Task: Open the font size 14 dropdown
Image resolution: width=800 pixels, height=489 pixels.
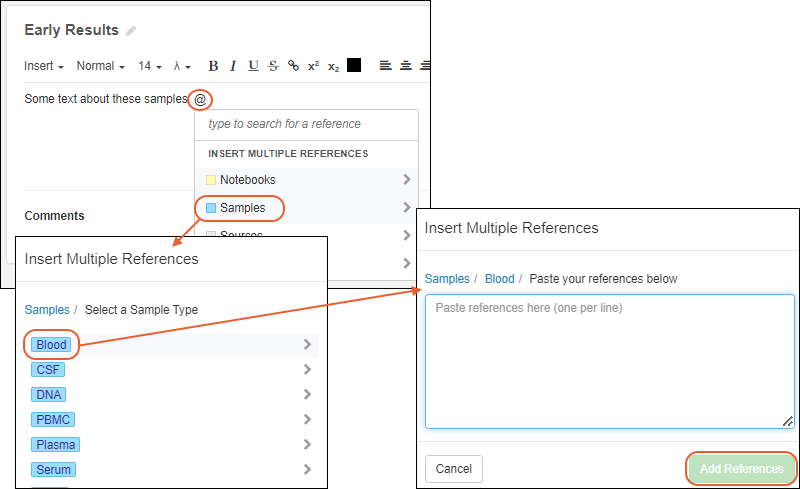Action: click(150, 66)
